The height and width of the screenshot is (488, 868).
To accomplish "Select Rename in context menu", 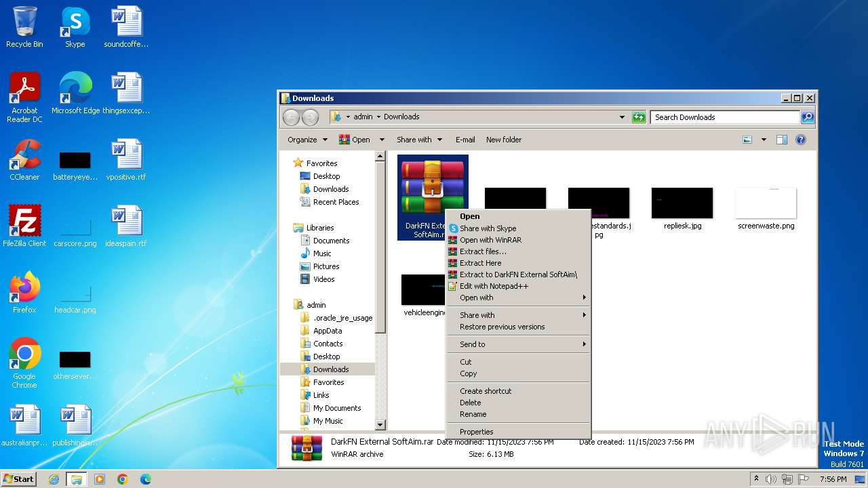I will (x=518, y=414).
